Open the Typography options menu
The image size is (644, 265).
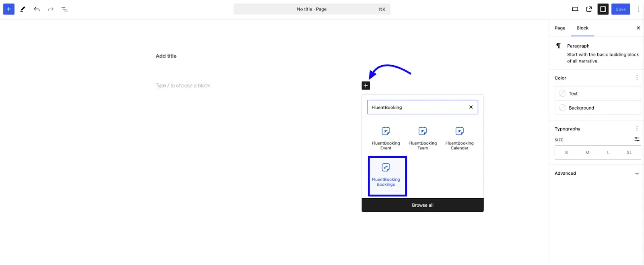(x=637, y=128)
